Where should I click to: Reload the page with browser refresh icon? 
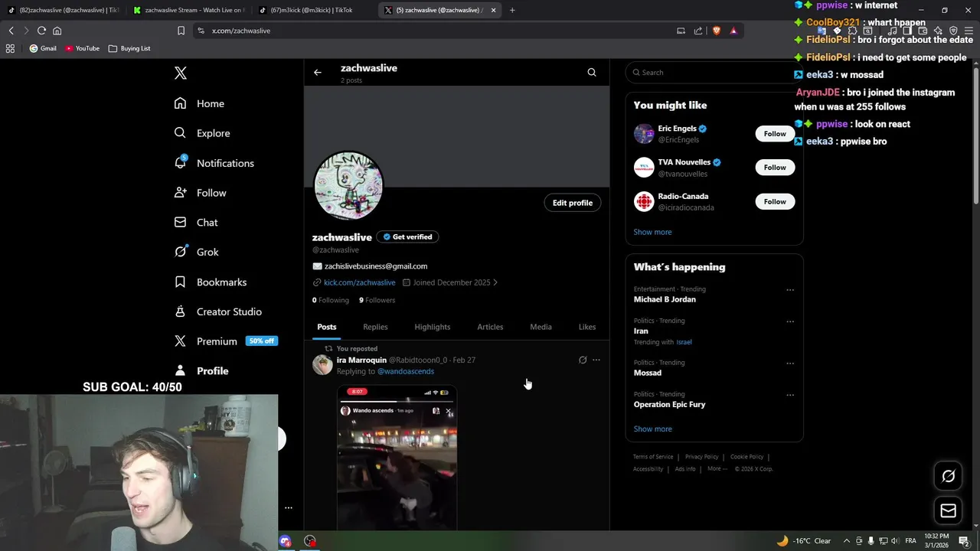(41, 31)
